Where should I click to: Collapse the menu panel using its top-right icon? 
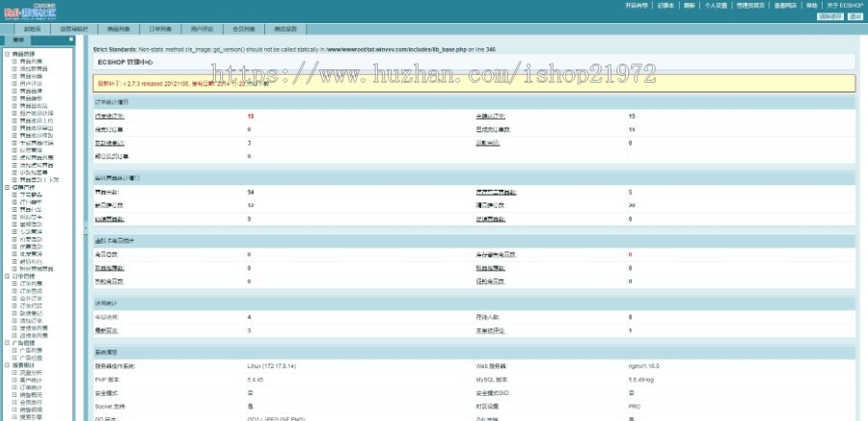(x=70, y=39)
